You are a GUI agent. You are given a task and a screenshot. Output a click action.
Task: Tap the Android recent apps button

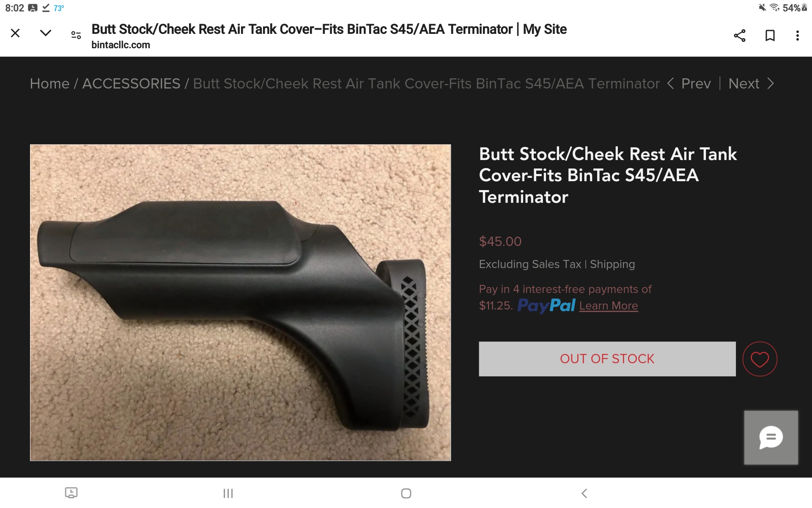click(x=228, y=493)
